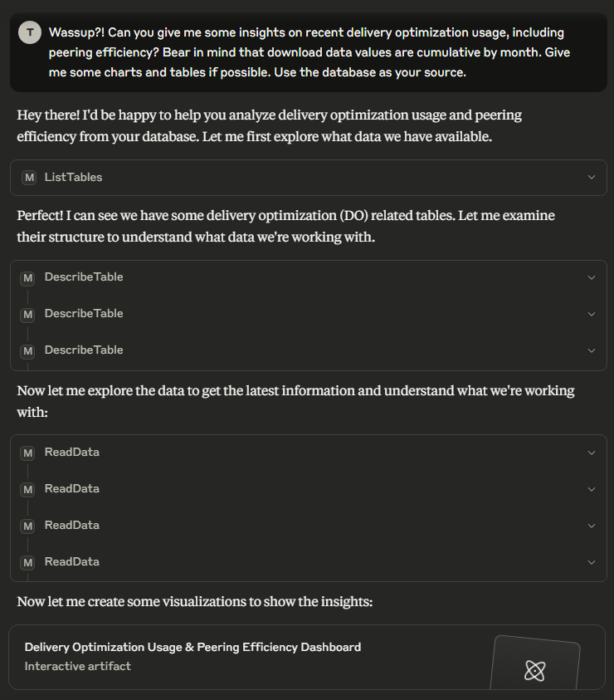
Task: Click the "Interactive artifact" subtitle
Action: [x=77, y=666]
